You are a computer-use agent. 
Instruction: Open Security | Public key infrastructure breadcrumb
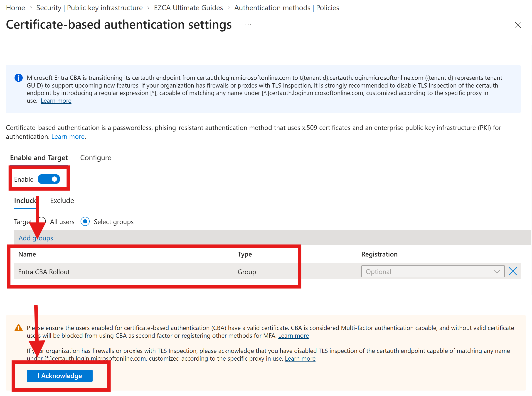click(89, 8)
